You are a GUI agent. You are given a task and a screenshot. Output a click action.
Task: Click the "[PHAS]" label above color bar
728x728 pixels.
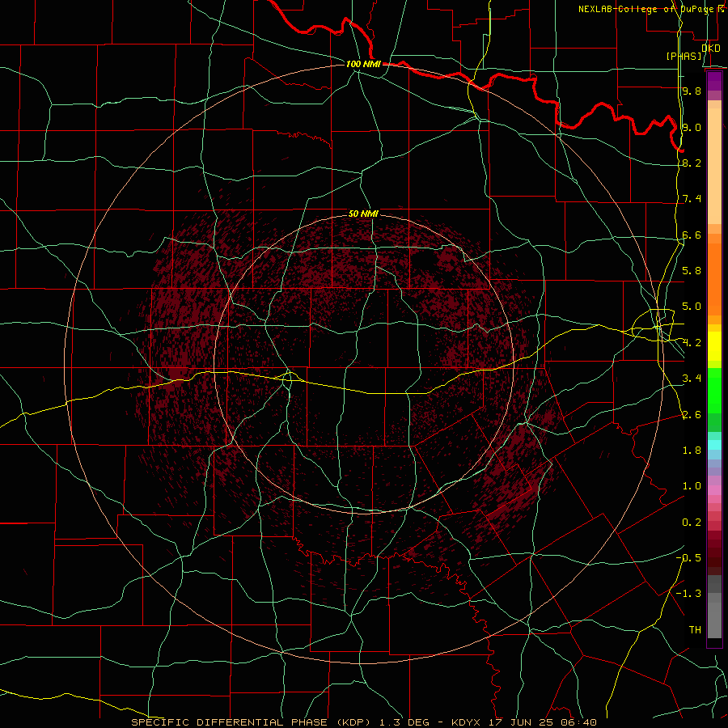click(x=684, y=56)
